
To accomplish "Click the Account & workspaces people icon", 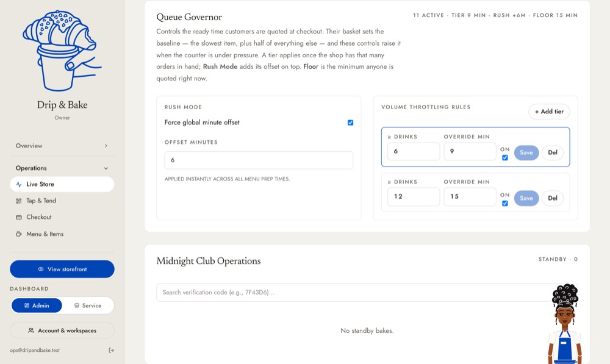I will [31, 330].
